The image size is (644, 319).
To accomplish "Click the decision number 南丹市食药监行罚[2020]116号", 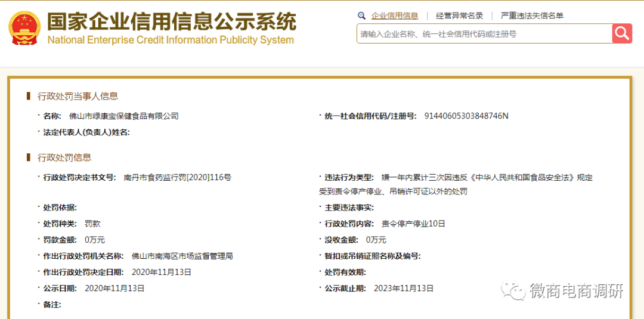I will point(177,177).
